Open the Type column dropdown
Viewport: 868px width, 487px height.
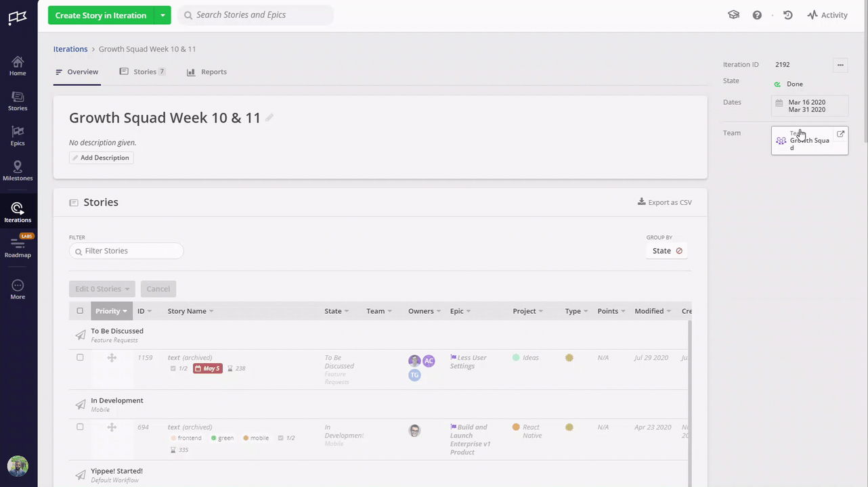577,311
